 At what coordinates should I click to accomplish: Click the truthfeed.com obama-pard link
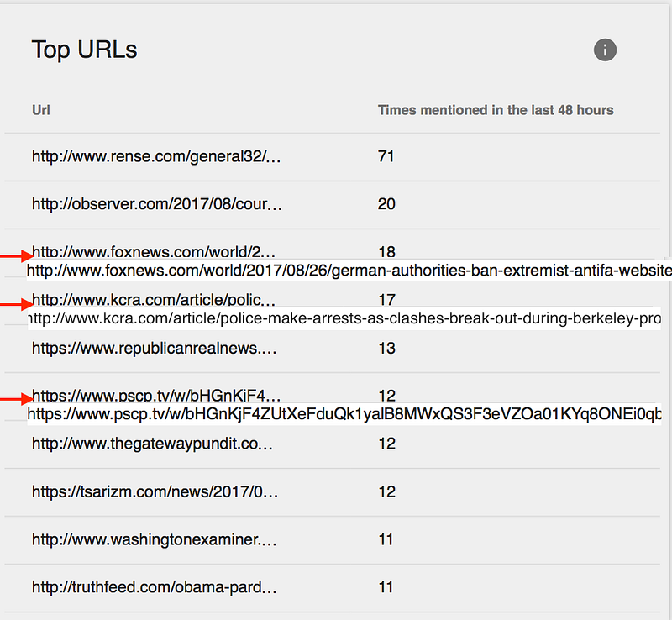(x=154, y=587)
